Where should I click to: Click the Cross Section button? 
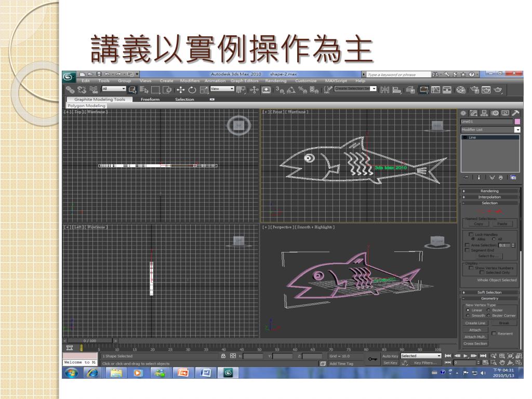tap(475, 344)
